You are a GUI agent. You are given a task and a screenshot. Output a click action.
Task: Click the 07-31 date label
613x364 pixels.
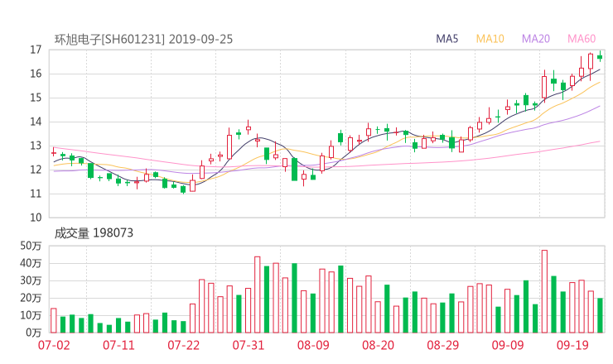[249, 345]
